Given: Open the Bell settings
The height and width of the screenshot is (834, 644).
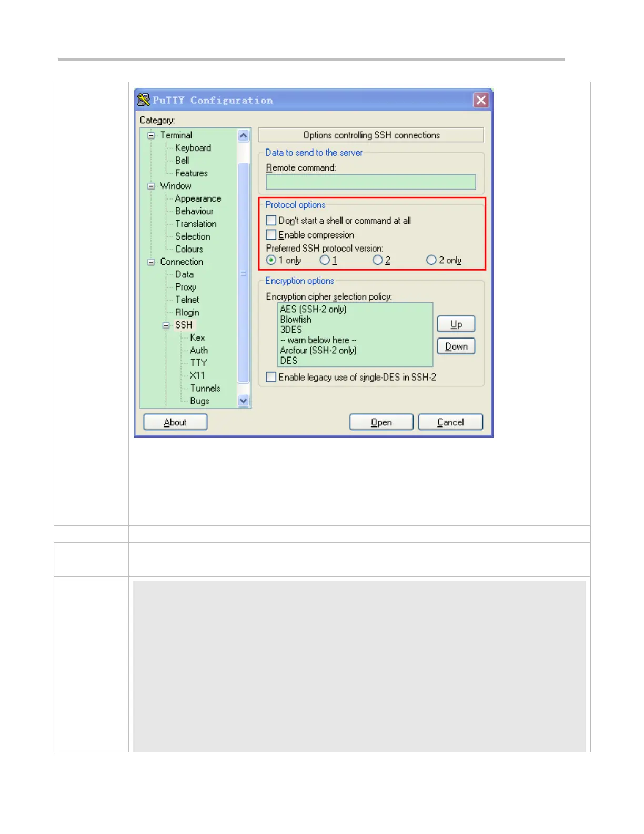Looking at the screenshot, I should pos(182,161).
